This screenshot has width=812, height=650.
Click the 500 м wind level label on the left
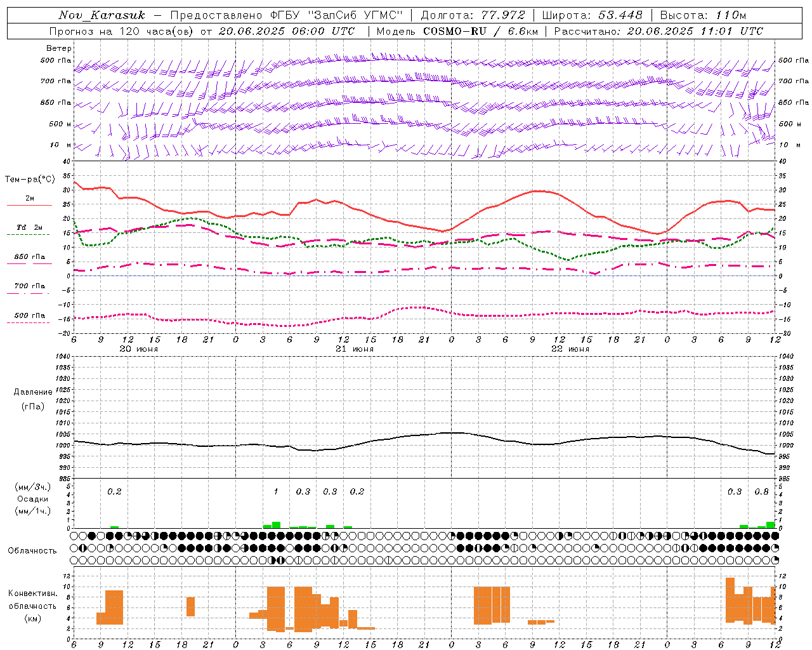coord(60,124)
